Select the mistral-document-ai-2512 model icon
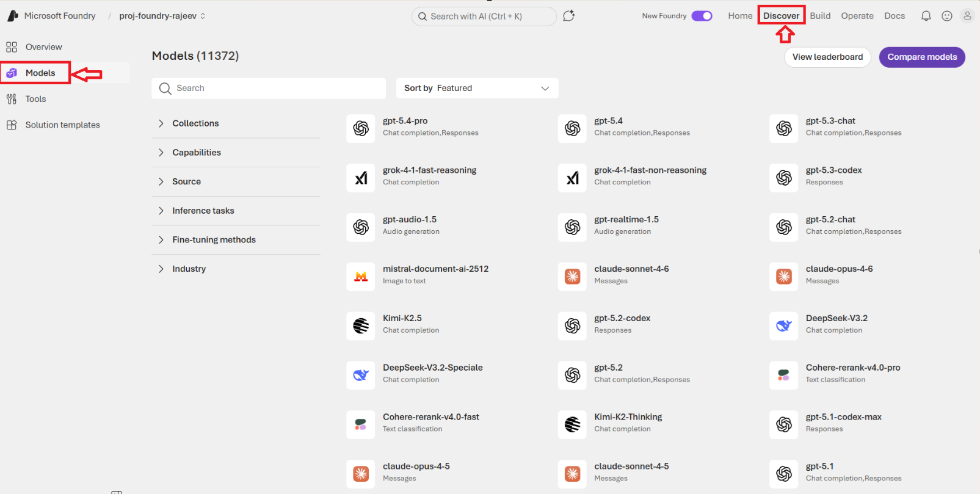This screenshot has height=494, width=980. 361,277
